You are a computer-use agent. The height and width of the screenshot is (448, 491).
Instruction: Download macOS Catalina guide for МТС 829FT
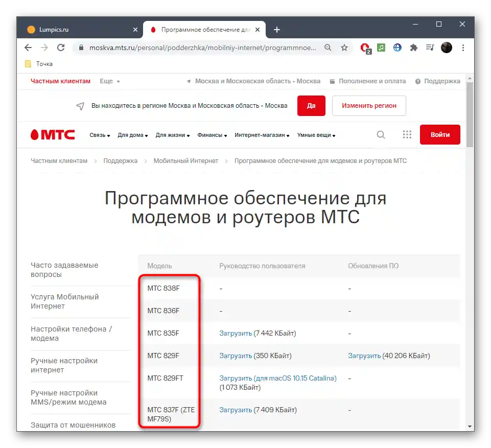[x=278, y=378]
